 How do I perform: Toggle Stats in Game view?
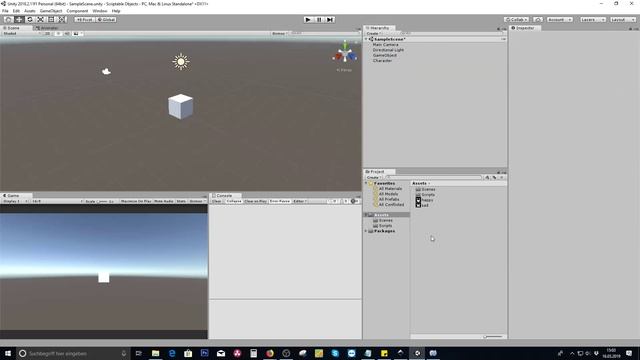[181, 201]
